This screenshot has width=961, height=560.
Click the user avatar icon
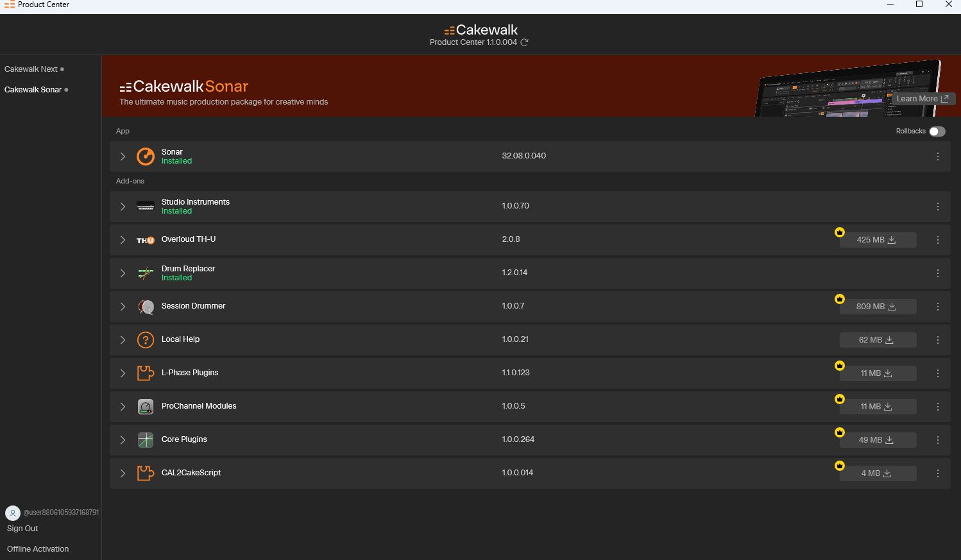pyautogui.click(x=13, y=513)
